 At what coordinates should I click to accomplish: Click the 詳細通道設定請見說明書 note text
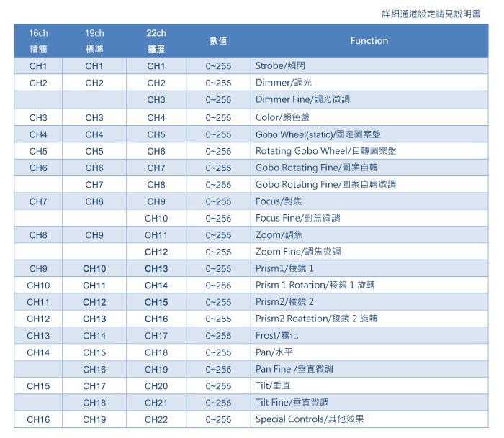click(x=431, y=14)
